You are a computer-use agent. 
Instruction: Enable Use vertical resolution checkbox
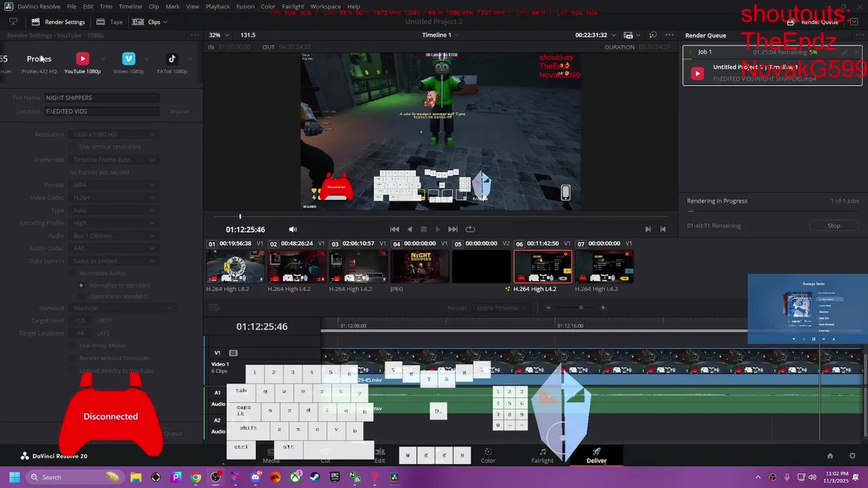73,147
